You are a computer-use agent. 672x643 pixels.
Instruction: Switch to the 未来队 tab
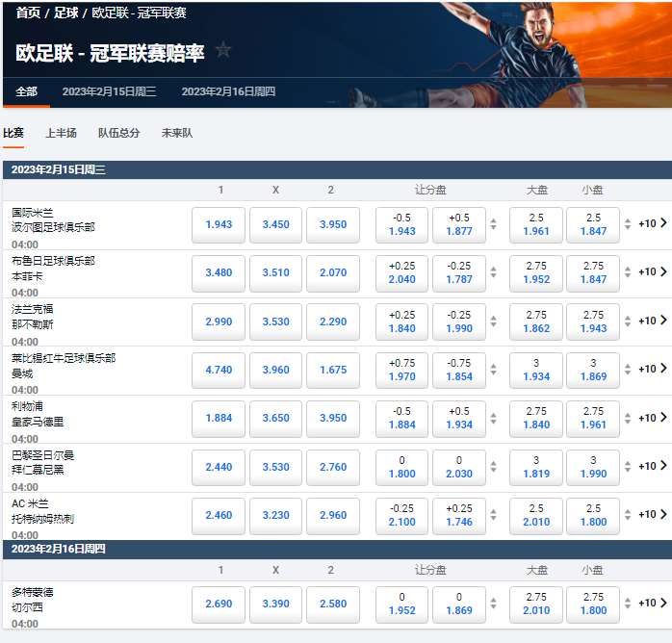pyautogui.click(x=176, y=133)
